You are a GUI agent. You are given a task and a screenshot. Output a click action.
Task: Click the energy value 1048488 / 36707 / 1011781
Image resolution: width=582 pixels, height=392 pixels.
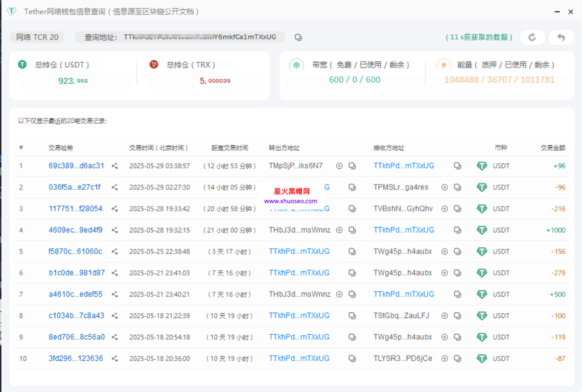click(x=499, y=80)
